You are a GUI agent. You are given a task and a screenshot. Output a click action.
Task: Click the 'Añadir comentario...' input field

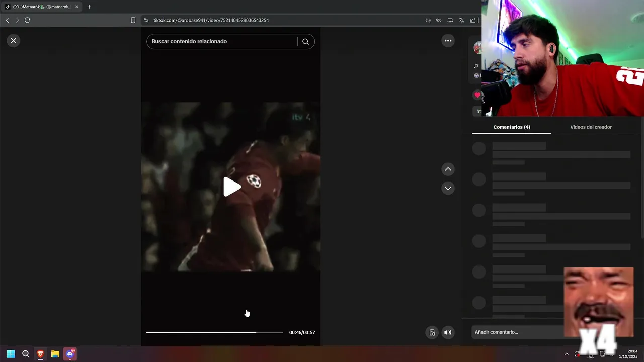[518, 332]
